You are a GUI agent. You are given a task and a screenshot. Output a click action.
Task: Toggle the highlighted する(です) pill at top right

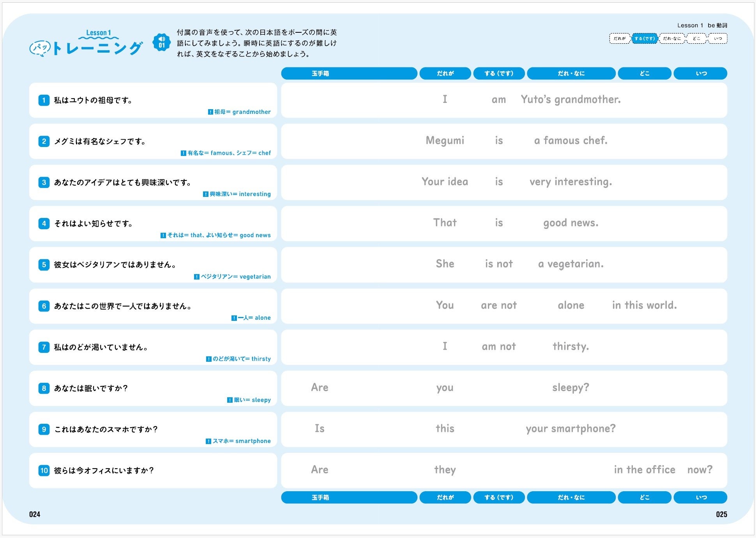(645, 39)
